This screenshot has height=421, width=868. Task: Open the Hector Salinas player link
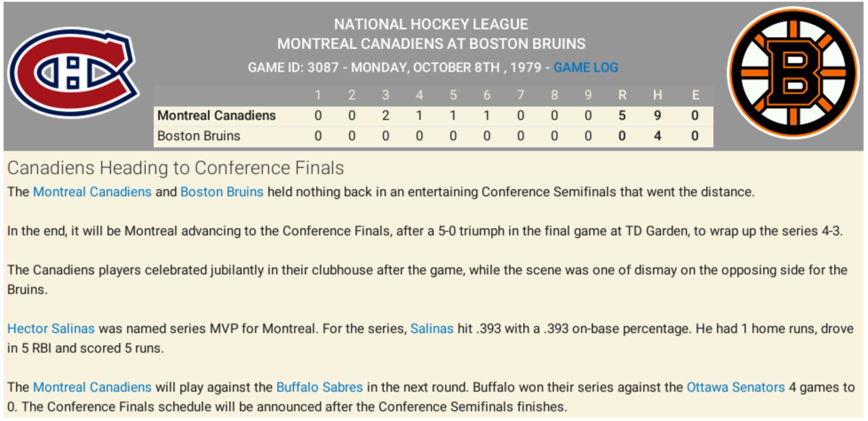tap(51, 329)
